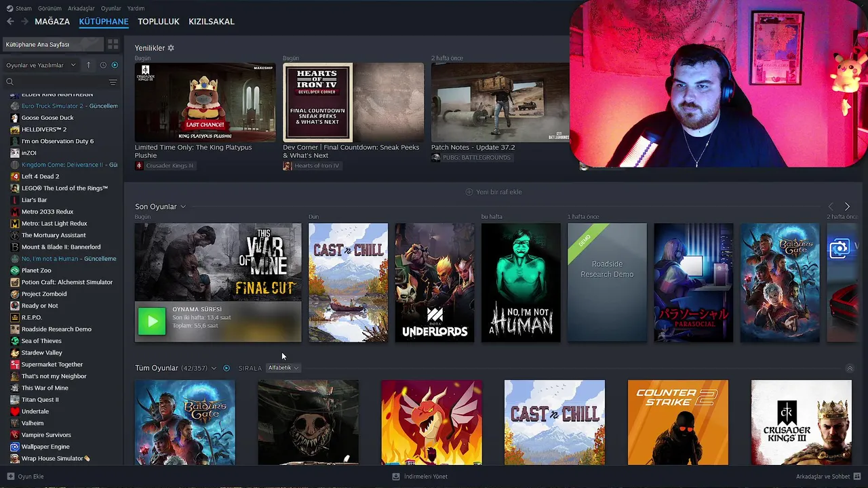Click Project Zomboid game icon

tap(15, 293)
